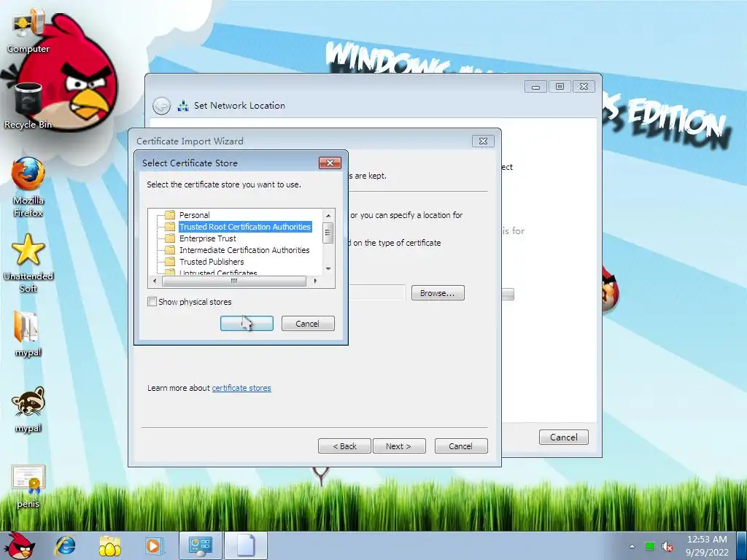Launch Internet Explorer from taskbar
The image size is (747, 560).
pyautogui.click(x=65, y=545)
